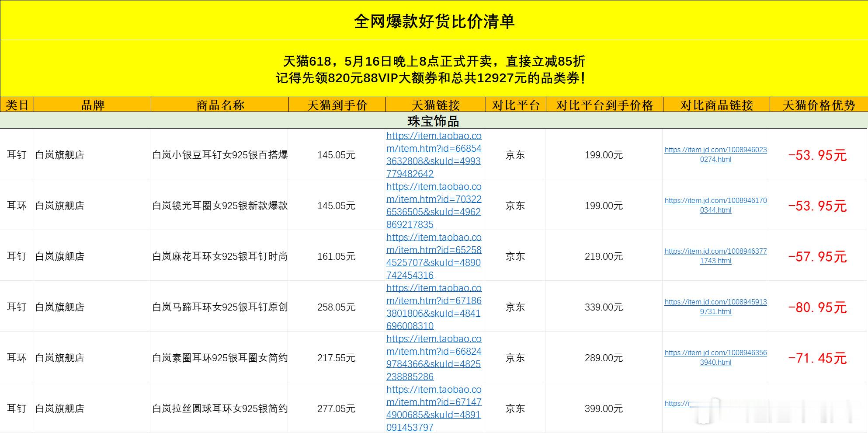Image resolution: width=868 pixels, height=433 pixels.
Task: Select the 商品名称 column header
Action: tap(220, 105)
